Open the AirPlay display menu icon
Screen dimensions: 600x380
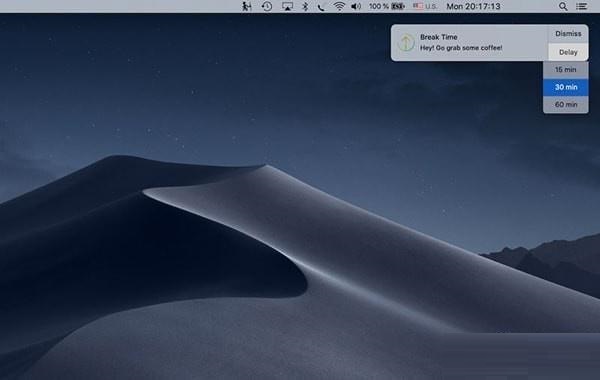pos(287,6)
